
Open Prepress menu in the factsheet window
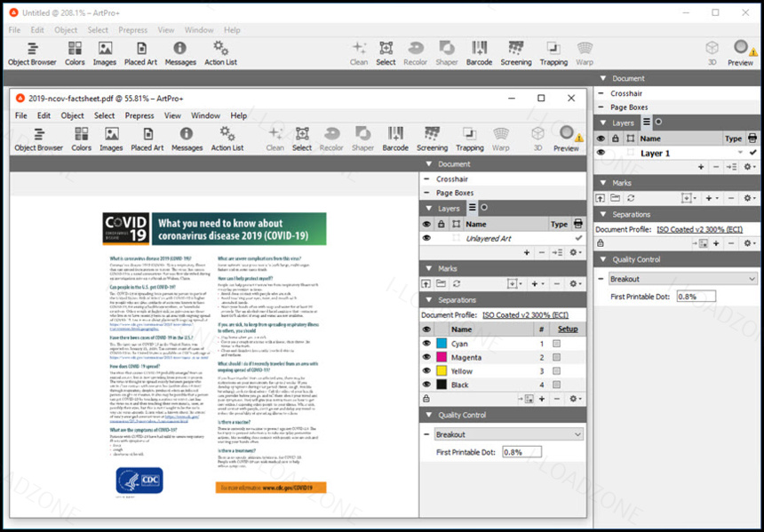[139, 115]
